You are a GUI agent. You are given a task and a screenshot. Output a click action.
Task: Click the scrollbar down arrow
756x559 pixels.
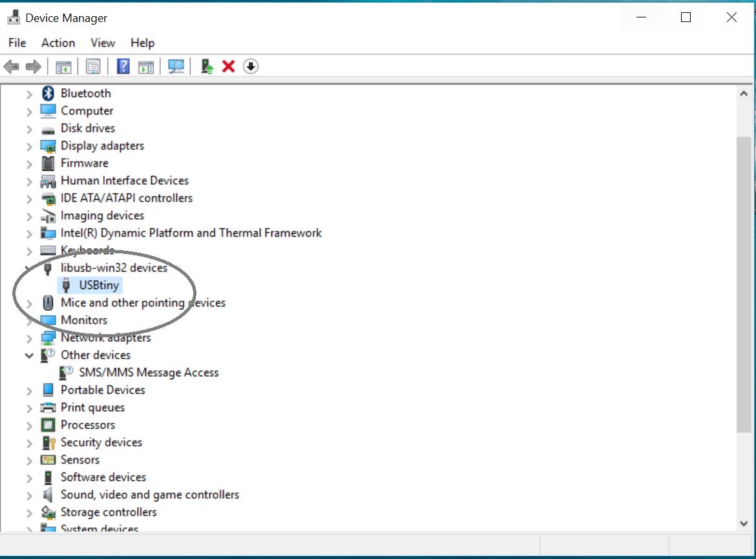pyautogui.click(x=744, y=524)
